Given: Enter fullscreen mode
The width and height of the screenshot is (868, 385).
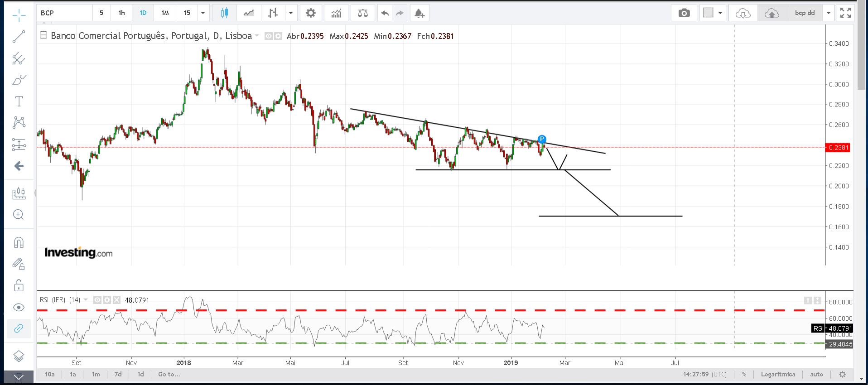Looking at the screenshot, I should coord(845,13).
